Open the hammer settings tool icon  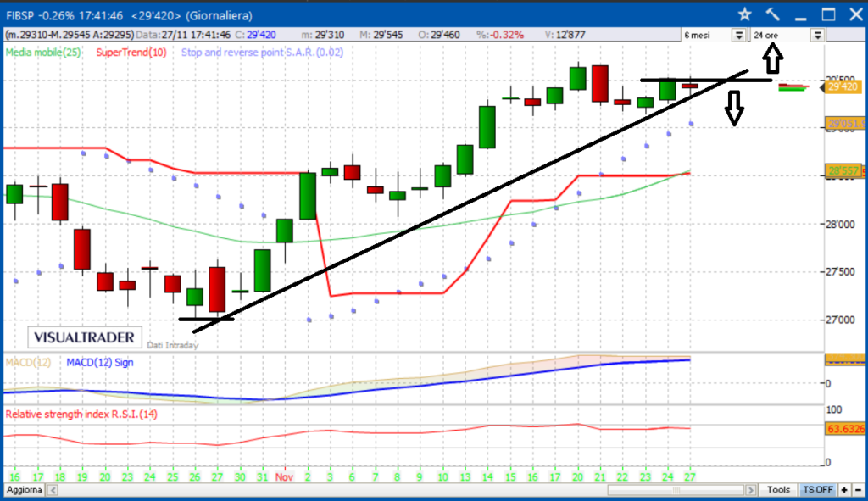click(x=772, y=14)
